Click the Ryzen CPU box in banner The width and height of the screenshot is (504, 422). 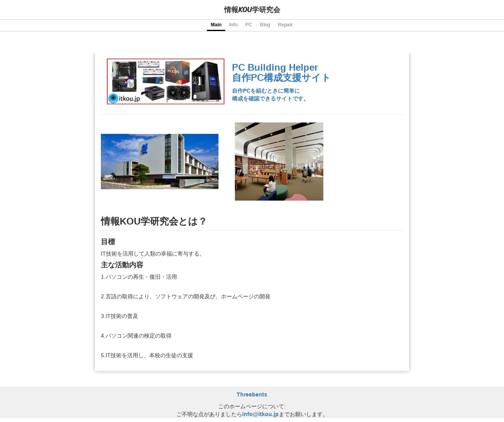pos(177,73)
